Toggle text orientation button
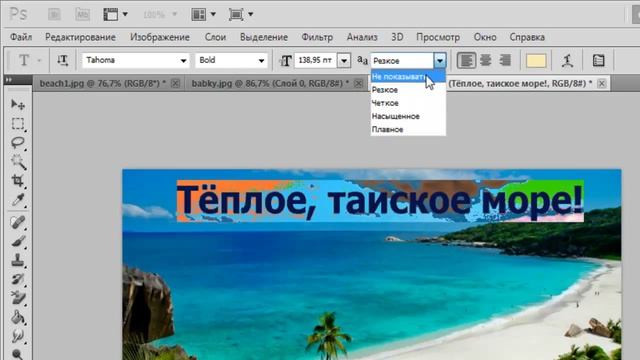Screen dimensions: 640x360 coord(62,60)
